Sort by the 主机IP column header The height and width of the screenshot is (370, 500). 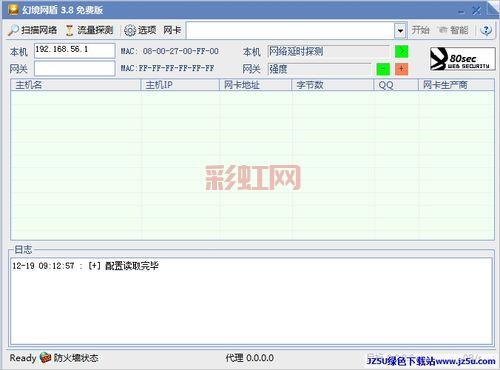point(180,85)
